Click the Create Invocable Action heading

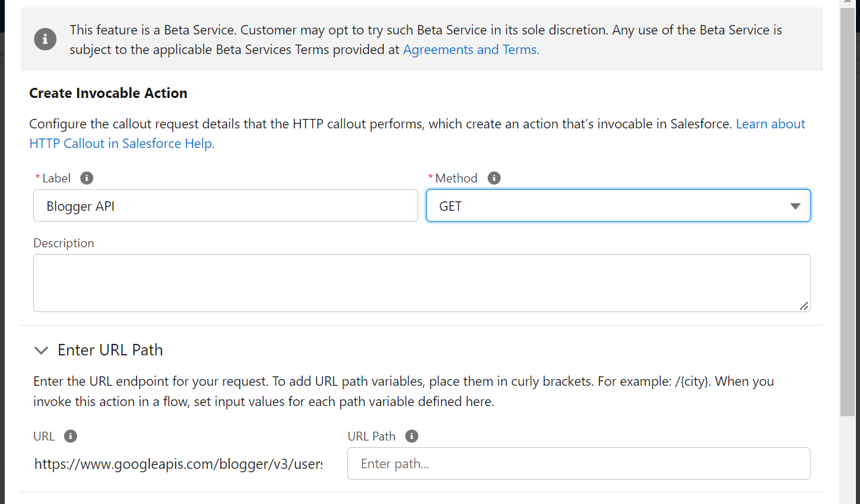point(108,93)
